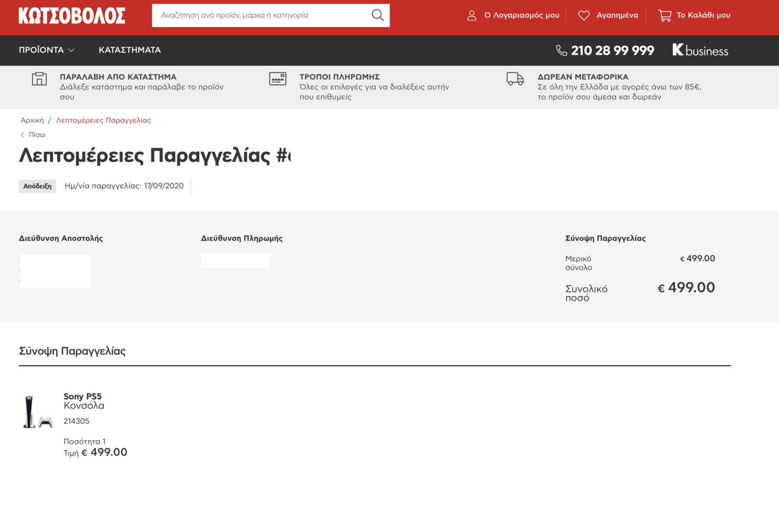
Task: Expand the ΠΡΟΪΟΝΤΑ dropdown menu
Action: (x=47, y=50)
